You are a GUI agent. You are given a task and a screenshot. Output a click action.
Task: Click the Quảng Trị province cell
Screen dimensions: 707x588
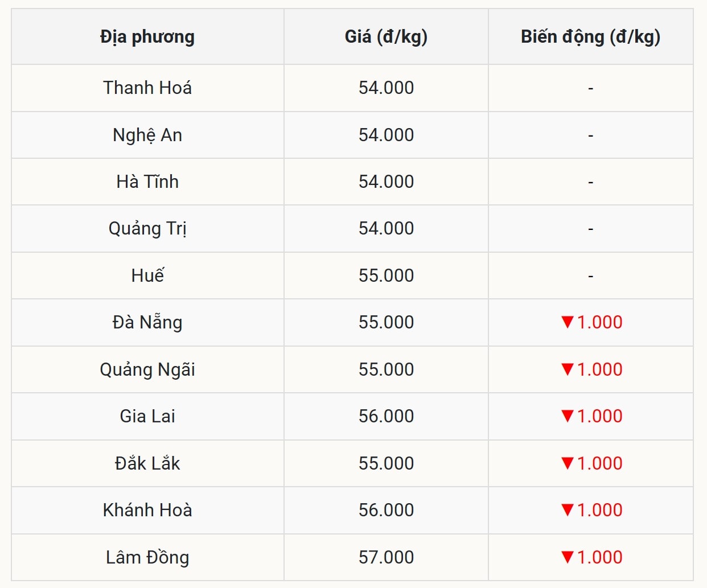point(147,228)
